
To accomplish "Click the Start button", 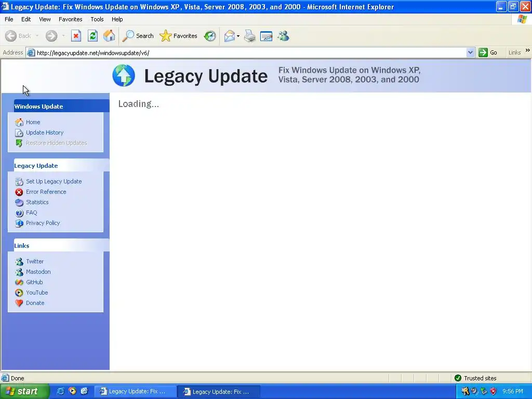I will click(24, 391).
